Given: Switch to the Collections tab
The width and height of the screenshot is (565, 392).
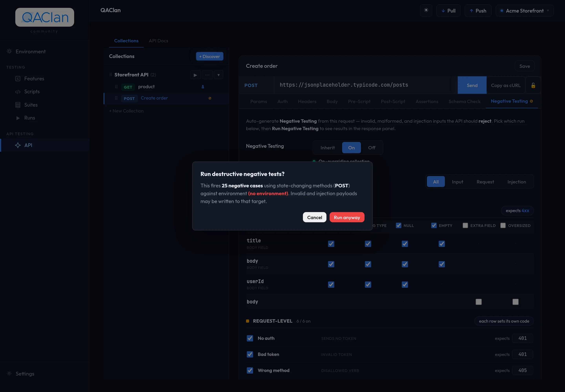Looking at the screenshot, I should 126,41.
